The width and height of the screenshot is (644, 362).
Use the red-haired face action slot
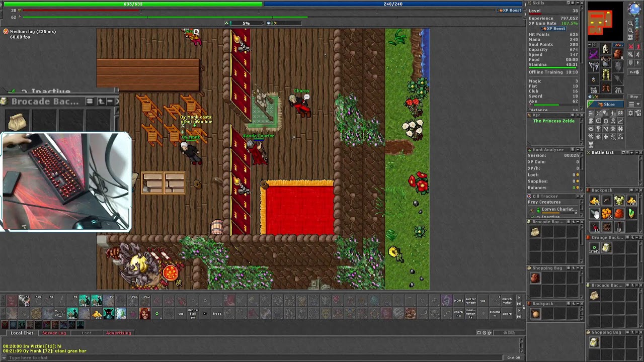pyautogui.click(x=145, y=313)
